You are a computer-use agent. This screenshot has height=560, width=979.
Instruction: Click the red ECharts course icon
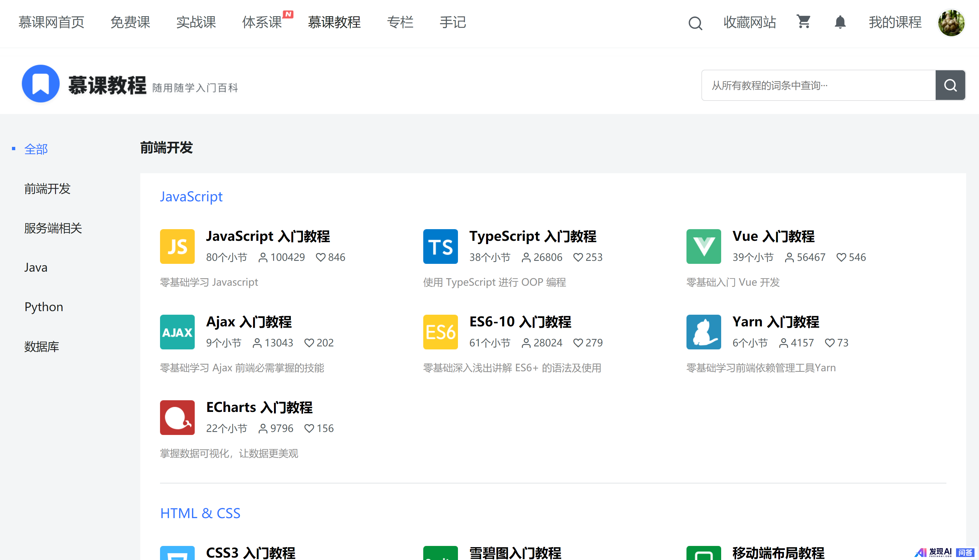[x=177, y=417]
